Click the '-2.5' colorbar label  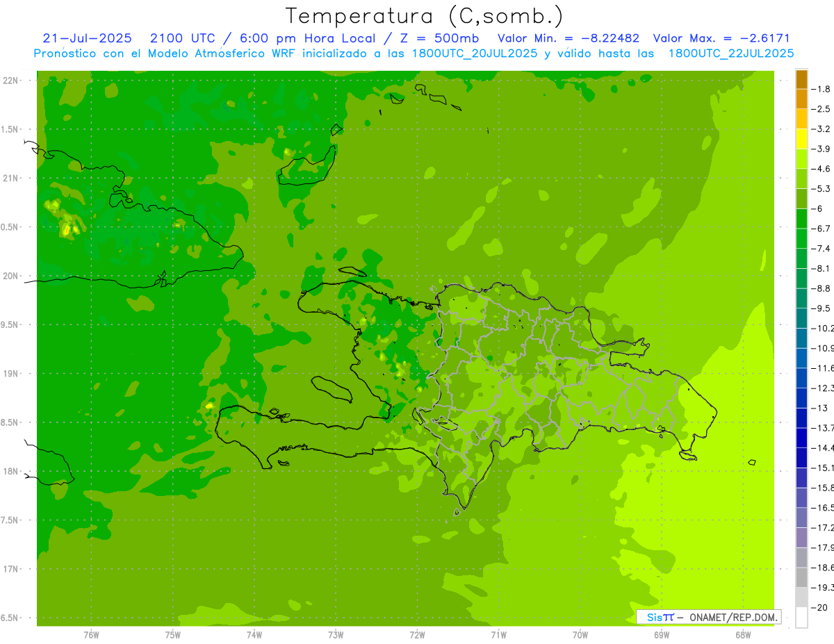click(821, 109)
